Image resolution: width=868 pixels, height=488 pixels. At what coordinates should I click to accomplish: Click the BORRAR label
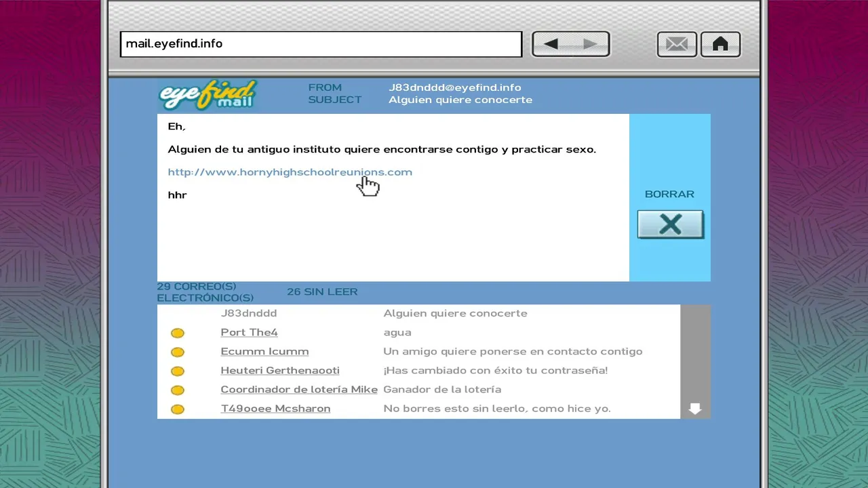[x=669, y=194]
